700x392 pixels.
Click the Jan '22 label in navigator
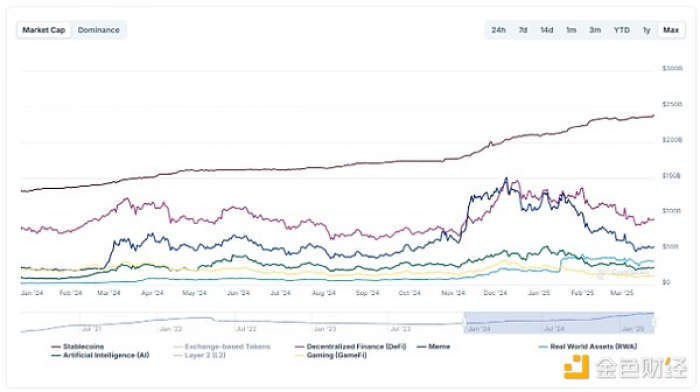pos(171,329)
